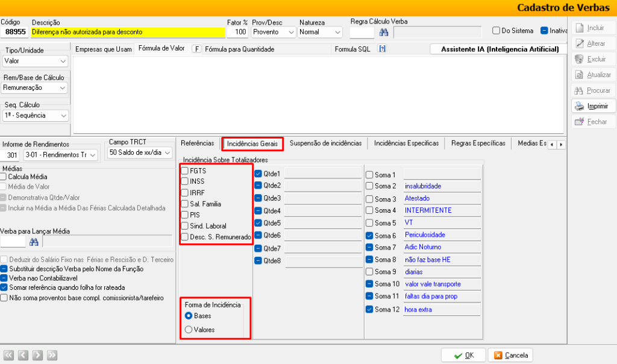Expand the Campo TRCT dropdown
Viewport: 617px width, 364px height.
[x=140, y=152]
